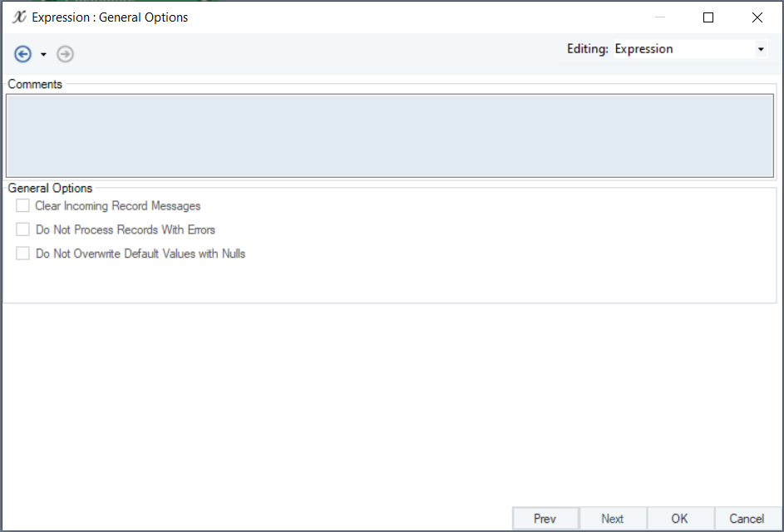Click the Editing: label
Image resolution: width=784 pixels, height=532 pixels.
click(x=588, y=49)
